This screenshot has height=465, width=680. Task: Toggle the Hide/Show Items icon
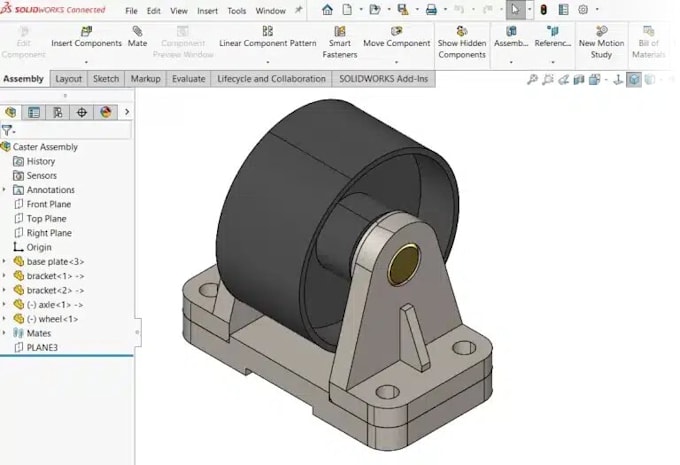pos(650,79)
